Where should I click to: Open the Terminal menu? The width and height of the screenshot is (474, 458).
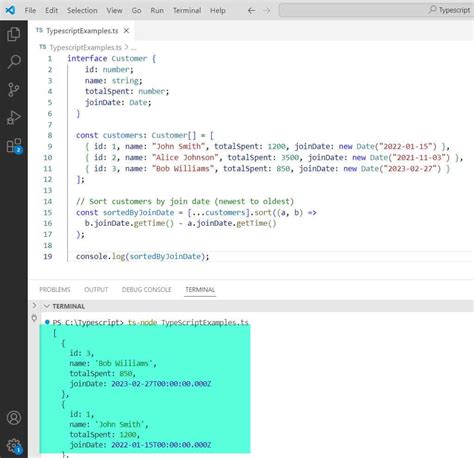point(187,11)
